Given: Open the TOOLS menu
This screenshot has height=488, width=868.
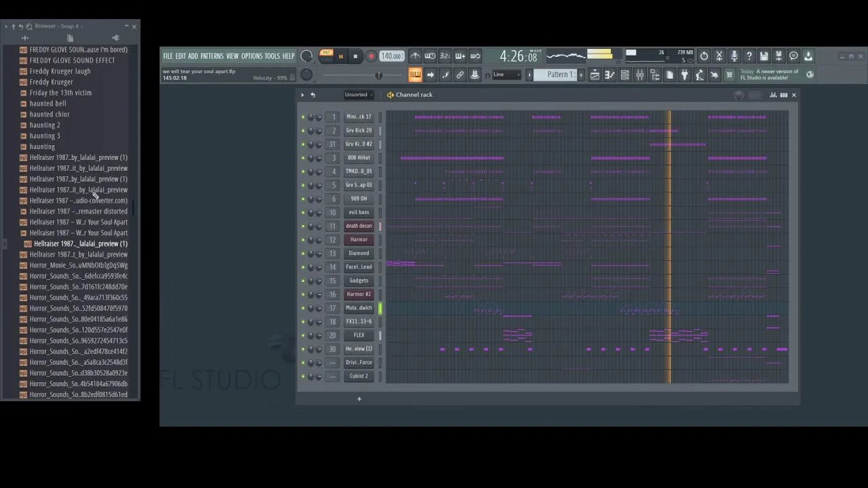Looking at the screenshot, I should coord(272,56).
